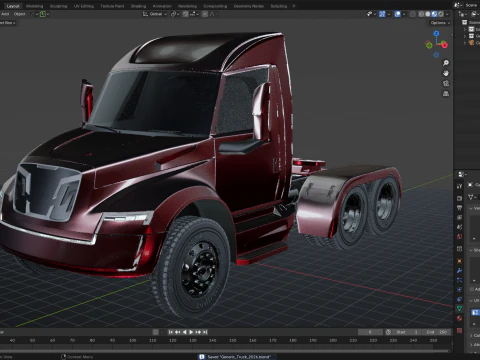Click the zoom magnifier viewport icon
The image size is (480, 360).
click(446, 63)
